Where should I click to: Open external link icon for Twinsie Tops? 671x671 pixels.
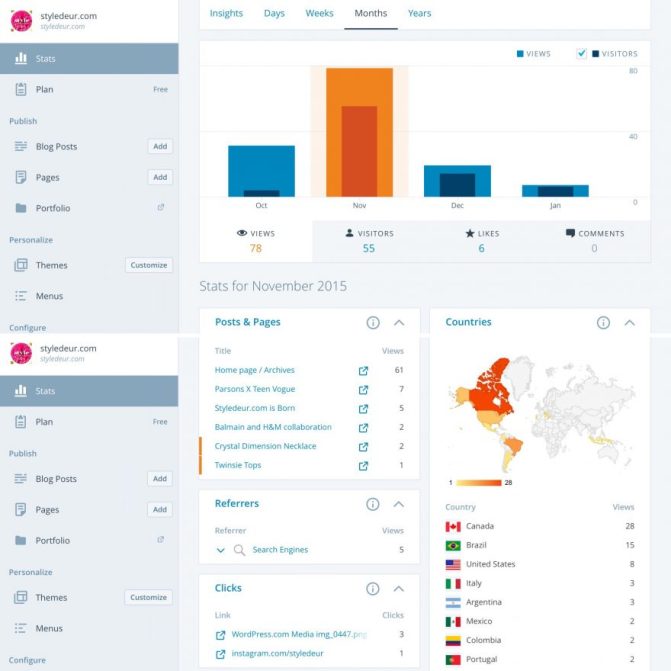coord(363,465)
